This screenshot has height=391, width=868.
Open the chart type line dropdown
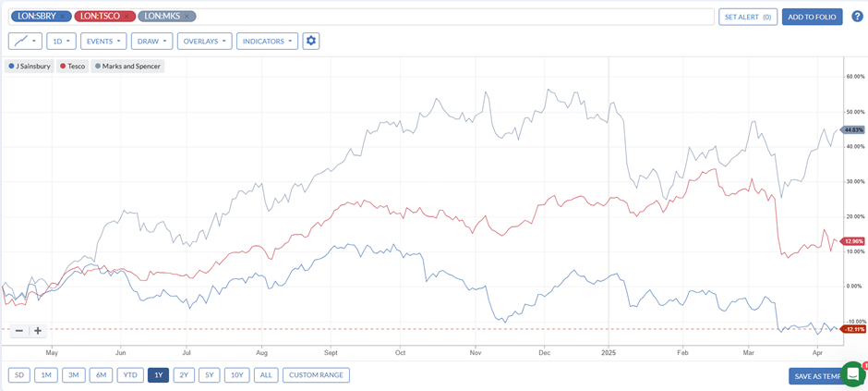pos(26,41)
